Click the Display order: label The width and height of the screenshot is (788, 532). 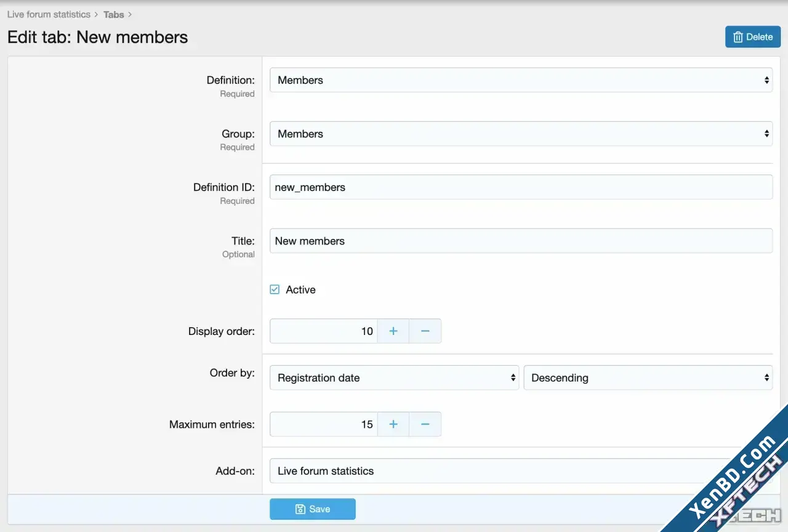(x=222, y=331)
